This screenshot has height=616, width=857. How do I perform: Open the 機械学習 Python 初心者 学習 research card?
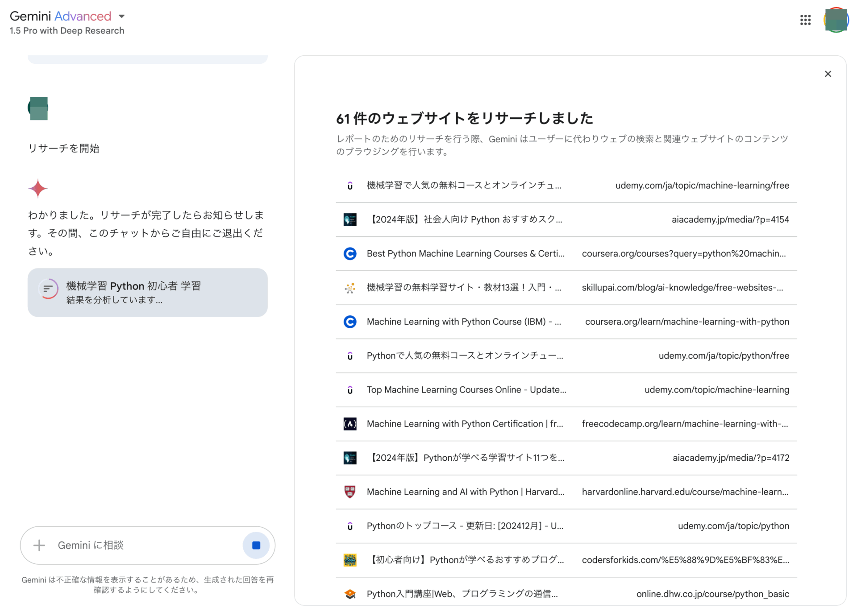(147, 293)
